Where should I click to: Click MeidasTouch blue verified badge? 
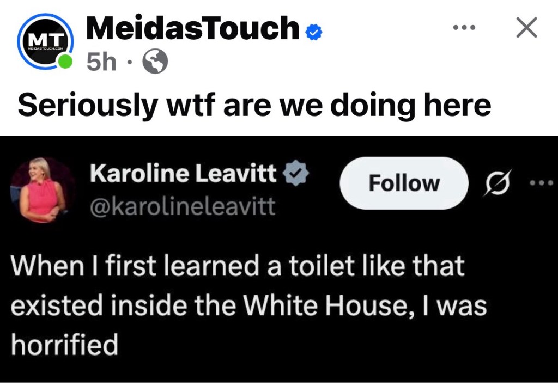(x=313, y=32)
